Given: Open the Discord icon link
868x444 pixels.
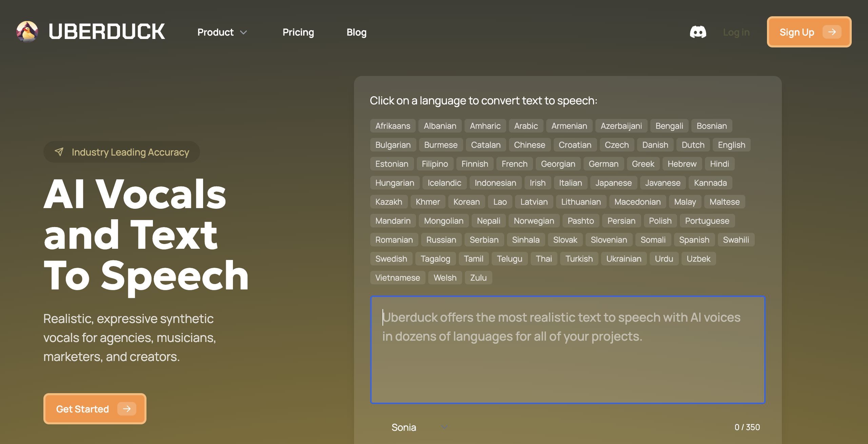Looking at the screenshot, I should click(698, 32).
